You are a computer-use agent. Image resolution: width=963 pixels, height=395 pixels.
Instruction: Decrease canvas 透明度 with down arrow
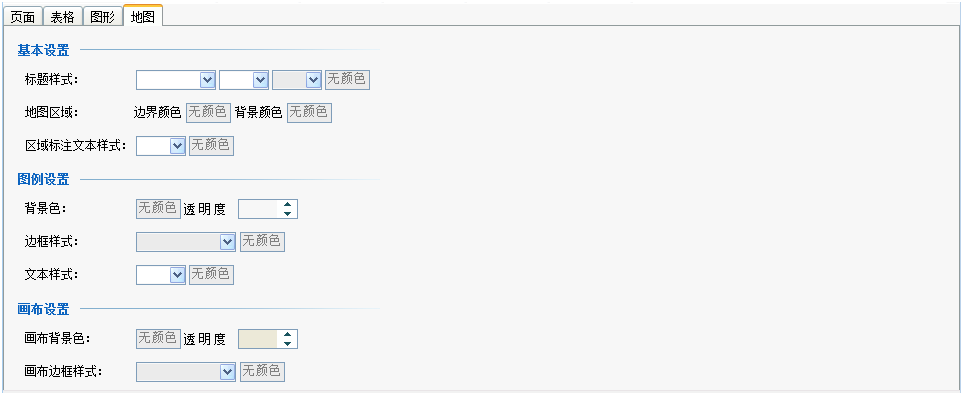point(287,343)
